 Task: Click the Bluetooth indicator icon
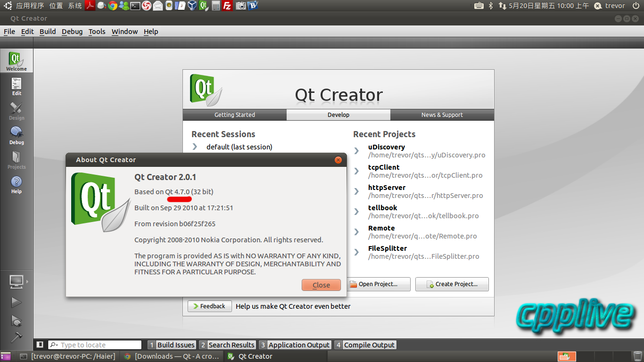[490, 6]
